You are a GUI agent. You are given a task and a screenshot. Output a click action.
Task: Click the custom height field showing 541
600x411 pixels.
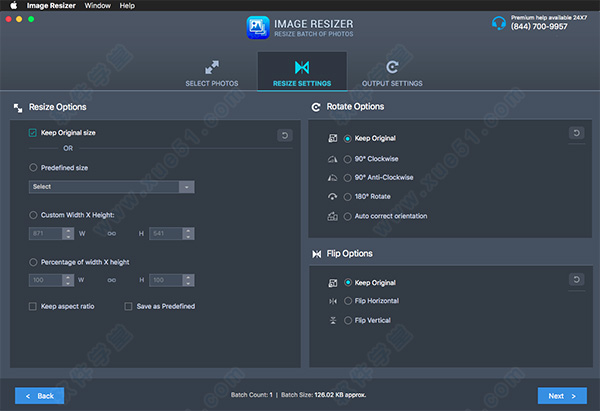[166, 233]
